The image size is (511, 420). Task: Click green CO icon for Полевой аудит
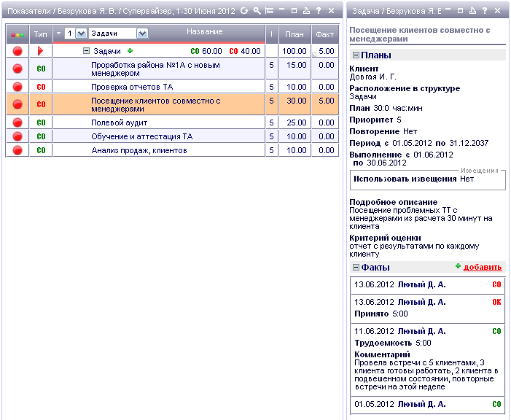coord(41,122)
